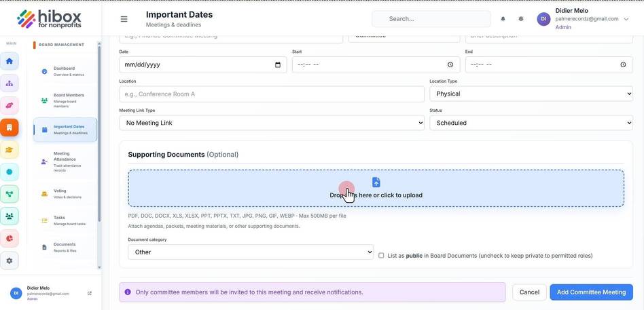Click the Cancel button
Viewport: 644px width, 310px height.
tap(529, 292)
